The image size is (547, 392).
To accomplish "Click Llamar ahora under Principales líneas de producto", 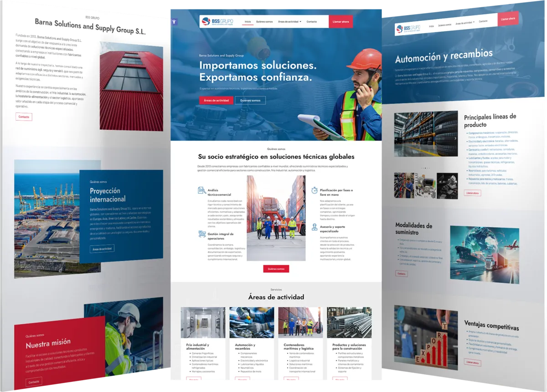I will [472, 193].
